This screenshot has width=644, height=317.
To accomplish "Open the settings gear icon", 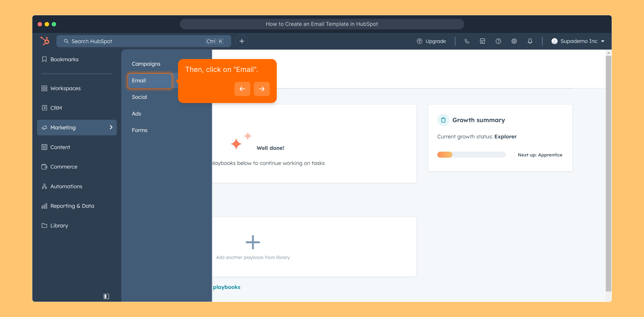I will (514, 41).
